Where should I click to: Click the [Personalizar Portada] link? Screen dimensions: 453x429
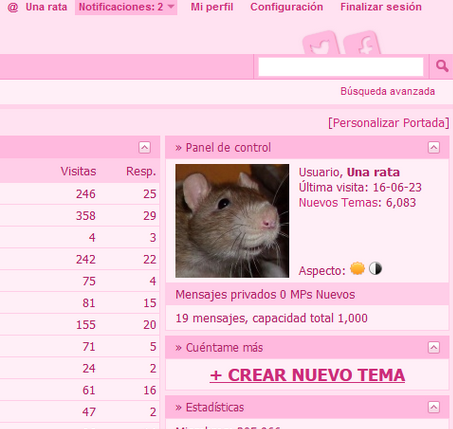pyautogui.click(x=389, y=123)
